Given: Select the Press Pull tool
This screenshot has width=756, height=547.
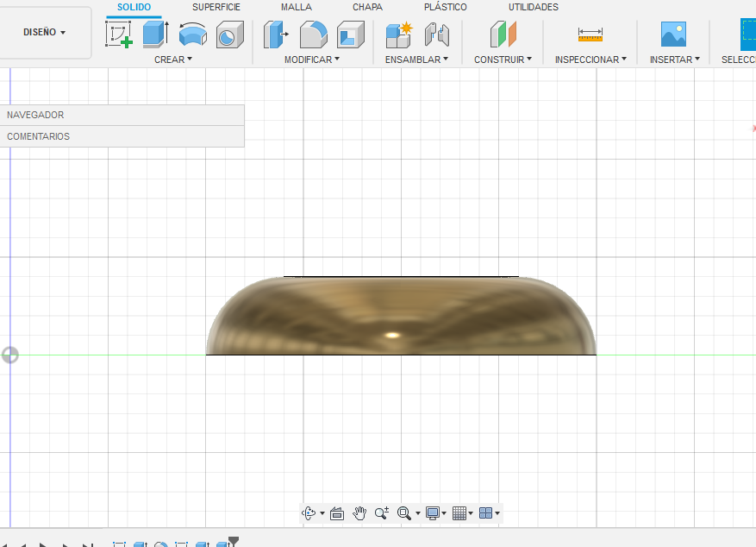Looking at the screenshot, I should (x=275, y=35).
